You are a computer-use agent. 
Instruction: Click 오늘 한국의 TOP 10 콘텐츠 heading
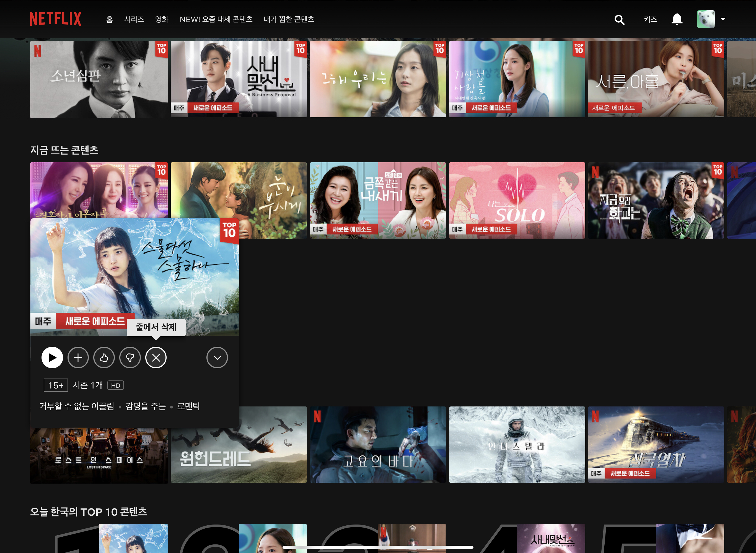pos(89,512)
